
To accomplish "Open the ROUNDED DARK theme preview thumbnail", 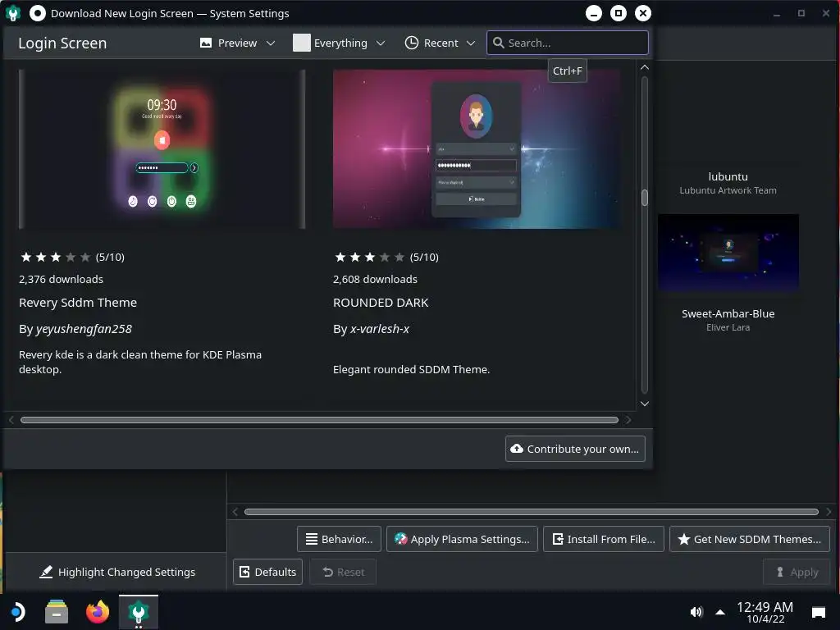I will [x=477, y=149].
